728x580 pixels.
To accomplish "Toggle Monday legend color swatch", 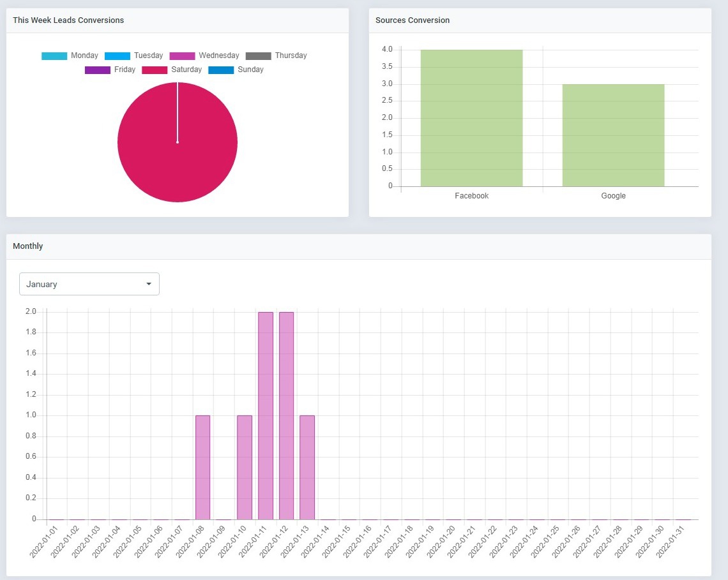I will [54, 56].
